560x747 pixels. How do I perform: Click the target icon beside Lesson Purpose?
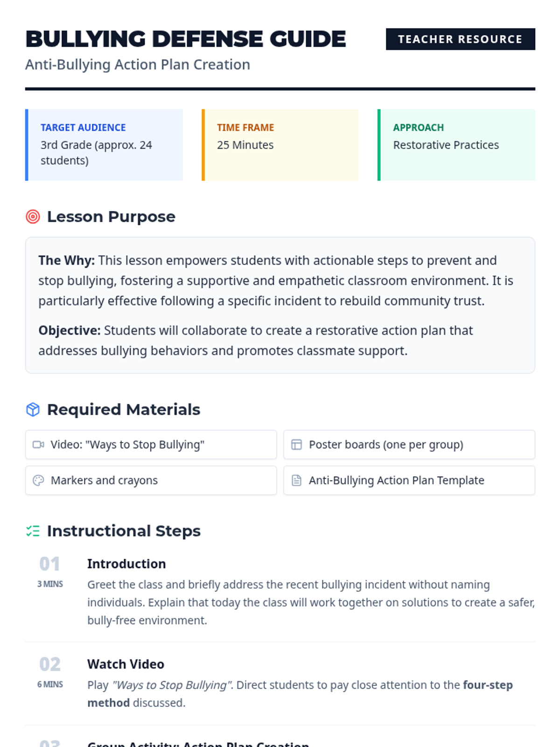click(x=33, y=217)
